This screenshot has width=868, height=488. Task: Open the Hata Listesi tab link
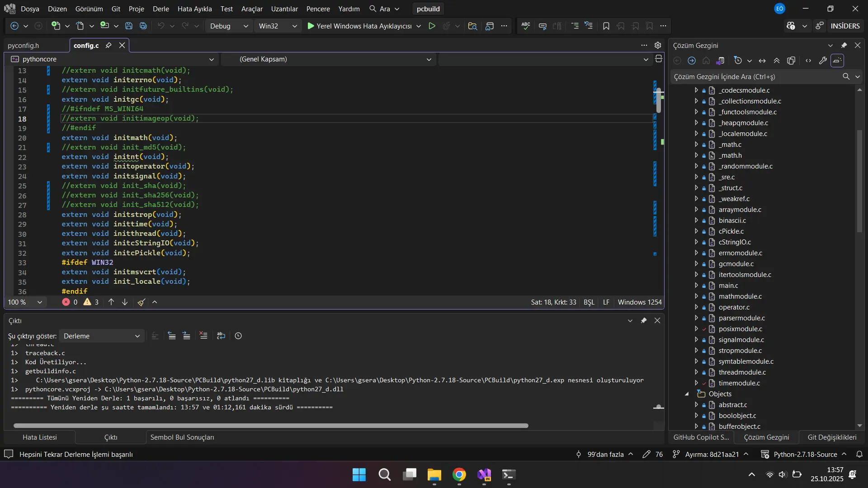point(40,437)
